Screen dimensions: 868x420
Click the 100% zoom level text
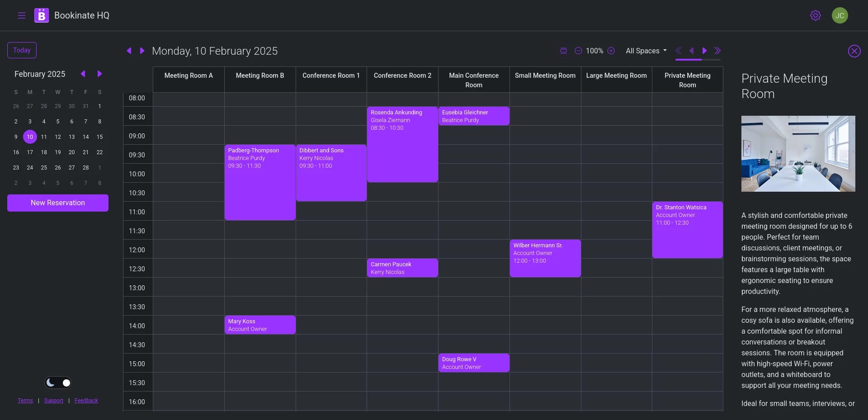point(594,51)
